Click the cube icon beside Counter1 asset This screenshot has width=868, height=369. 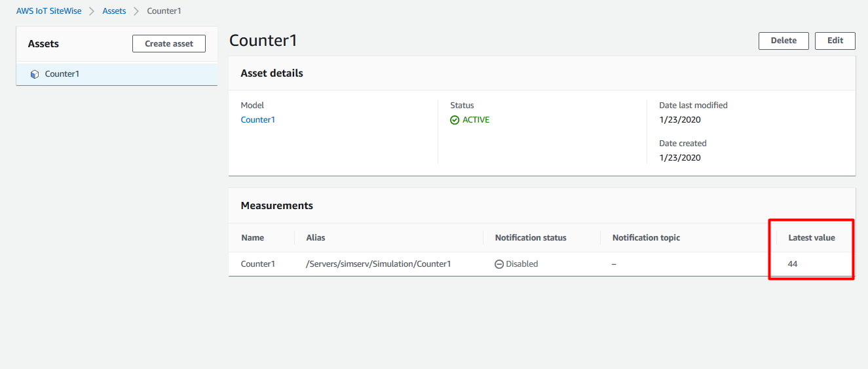click(35, 74)
